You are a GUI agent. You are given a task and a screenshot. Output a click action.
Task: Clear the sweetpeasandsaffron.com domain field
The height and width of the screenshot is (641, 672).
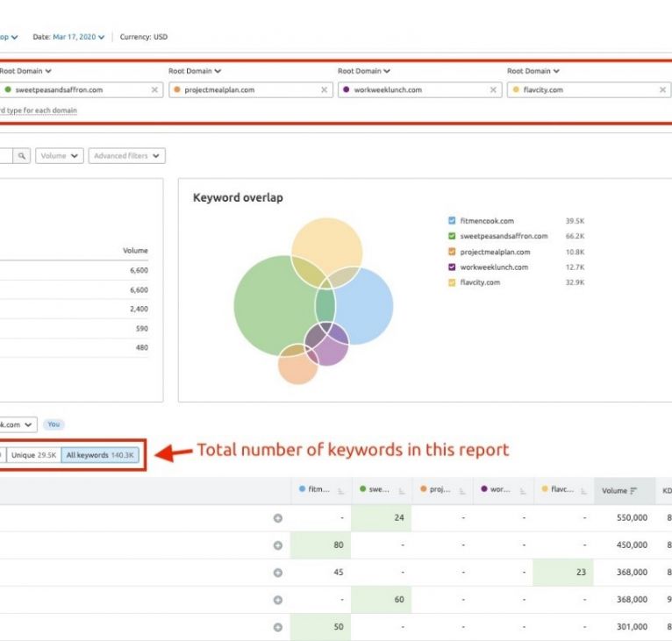pyautogui.click(x=154, y=89)
